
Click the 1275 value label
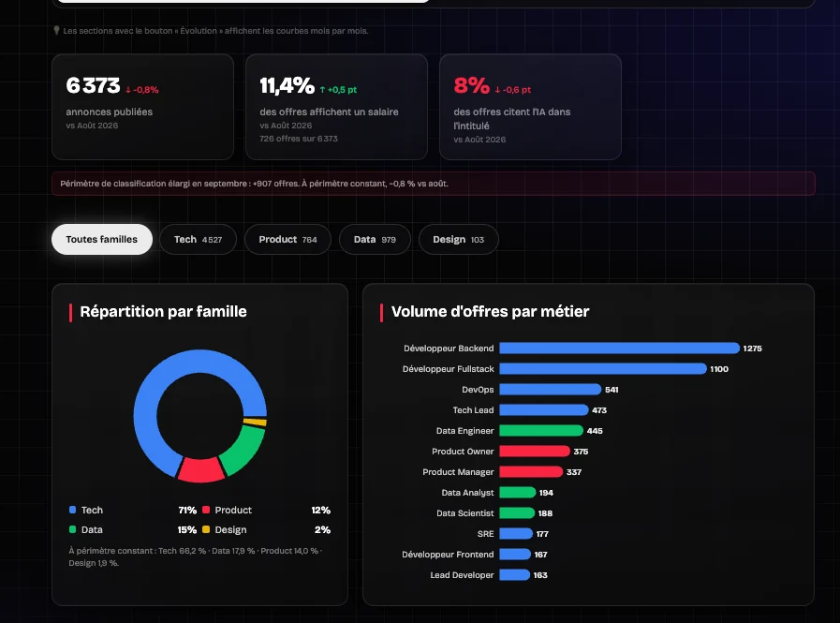click(752, 348)
